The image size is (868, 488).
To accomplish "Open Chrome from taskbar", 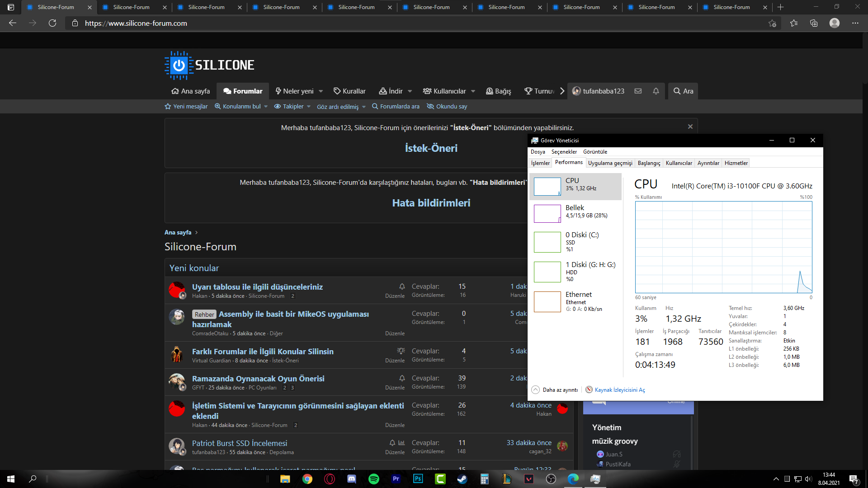I will (307, 479).
